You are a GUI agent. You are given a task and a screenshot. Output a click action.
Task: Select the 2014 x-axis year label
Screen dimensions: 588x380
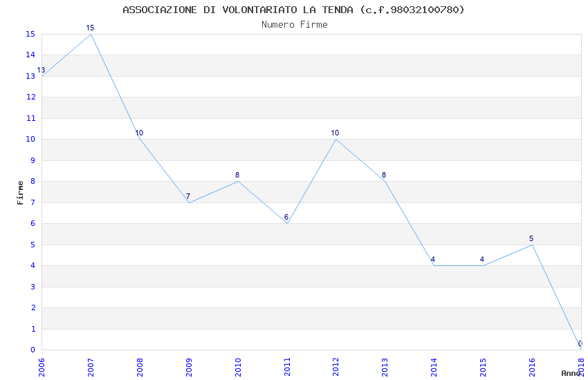click(434, 368)
